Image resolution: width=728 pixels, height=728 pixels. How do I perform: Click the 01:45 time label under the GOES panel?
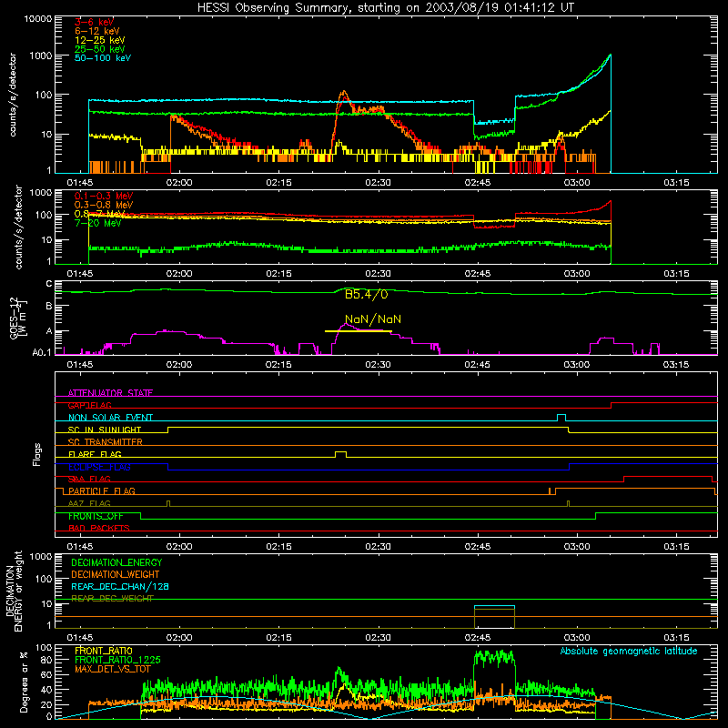pyautogui.click(x=80, y=365)
